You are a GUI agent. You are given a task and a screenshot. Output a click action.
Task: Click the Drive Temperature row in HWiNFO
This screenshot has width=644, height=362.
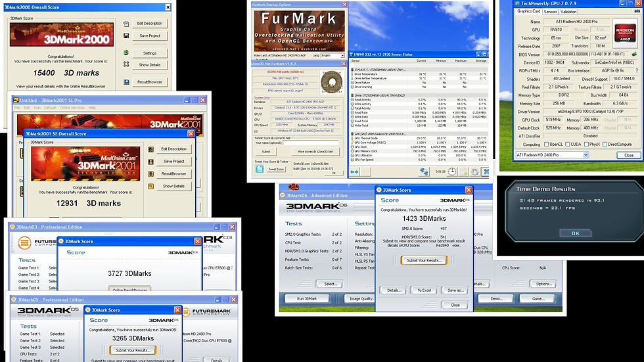[x=419, y=74]
